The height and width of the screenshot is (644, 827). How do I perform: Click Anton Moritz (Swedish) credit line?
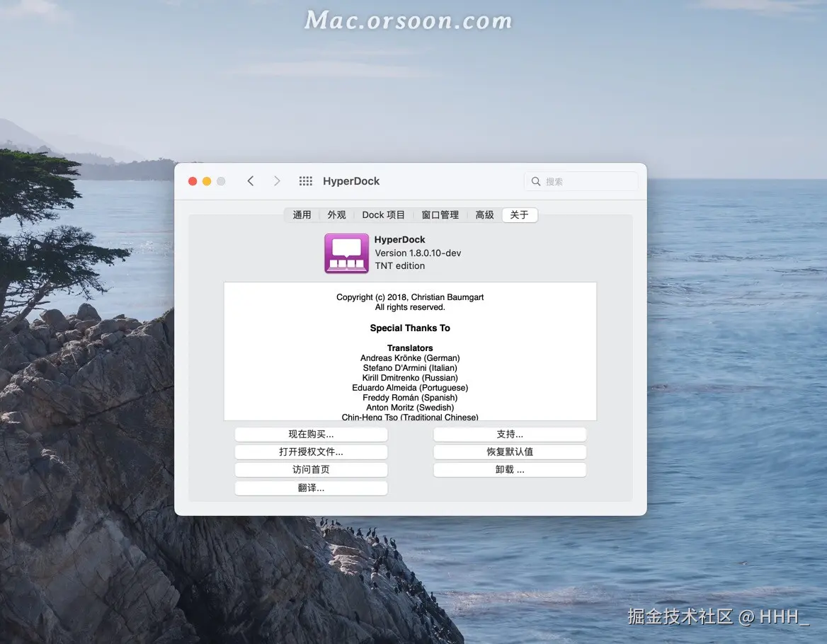[410, 408]
